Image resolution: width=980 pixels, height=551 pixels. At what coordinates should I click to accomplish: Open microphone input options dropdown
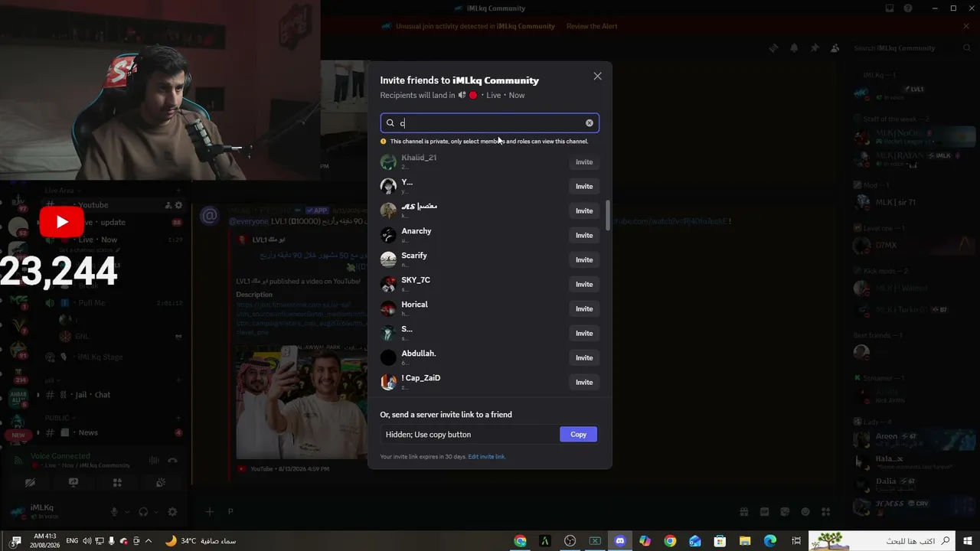(127, 512)
